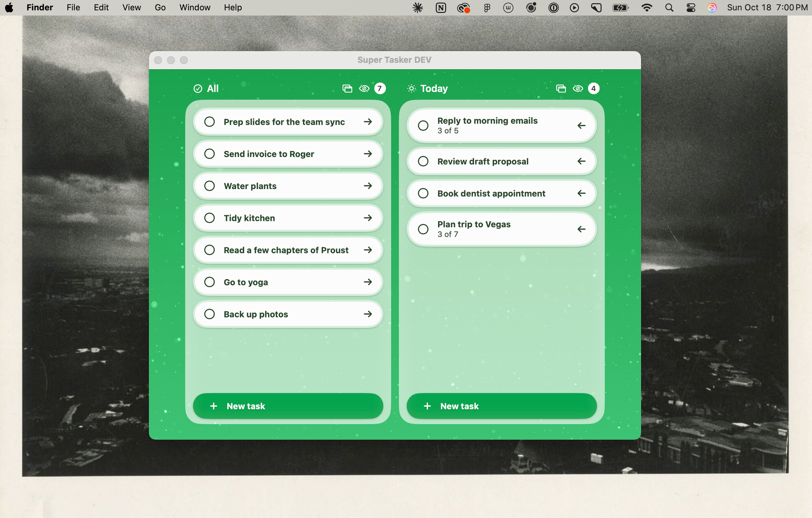Click left arrow on "Book dentist appointment"

(581, 193)
